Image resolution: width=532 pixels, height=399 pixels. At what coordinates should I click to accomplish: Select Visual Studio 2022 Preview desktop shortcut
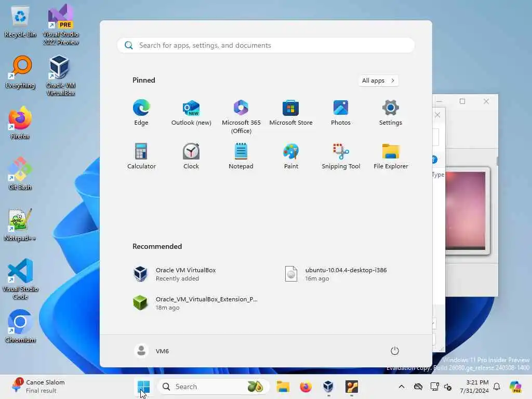pyautogui.click(x=61, y=24)
